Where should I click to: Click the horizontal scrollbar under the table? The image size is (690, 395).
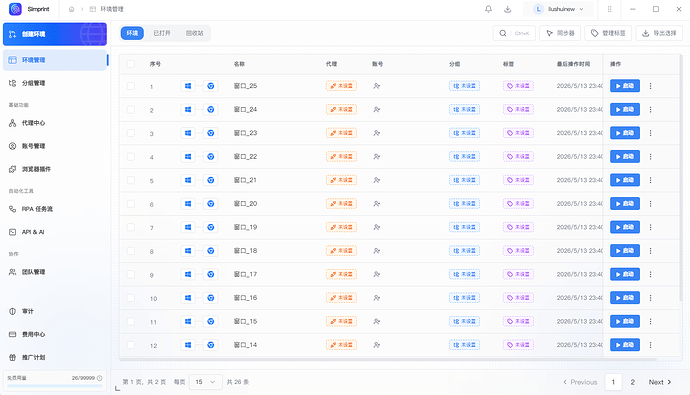coord(388,359)
